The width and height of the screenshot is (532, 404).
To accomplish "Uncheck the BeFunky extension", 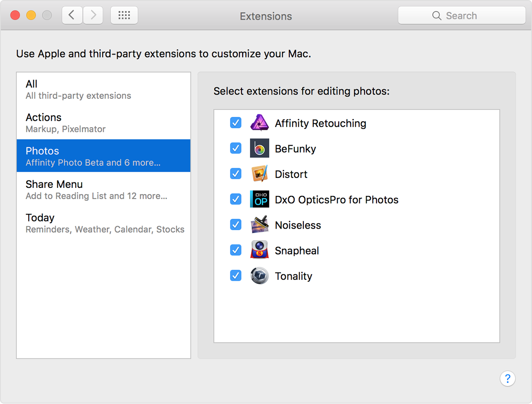I will (x=236, y=148).
